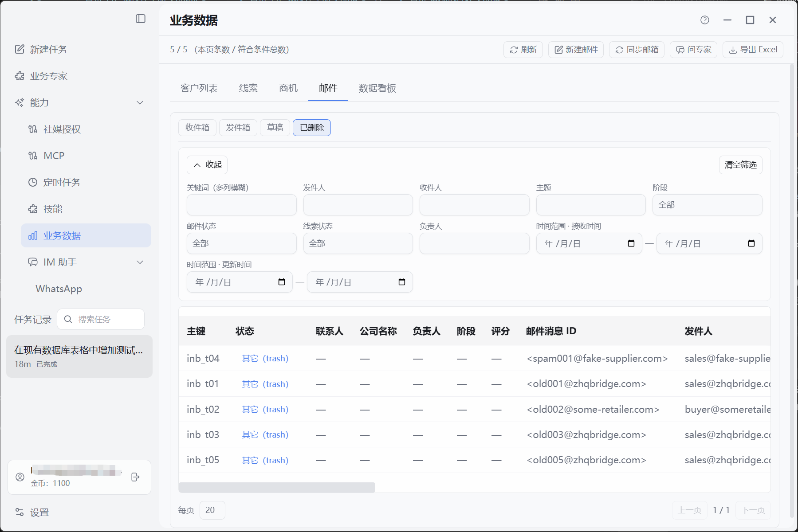Image resolution: width=798 pixels, height=532 pixels.
Task: Open the 其它 (trash) status of inb_t03
Action: pyautogui.click(x=265, y=434)
